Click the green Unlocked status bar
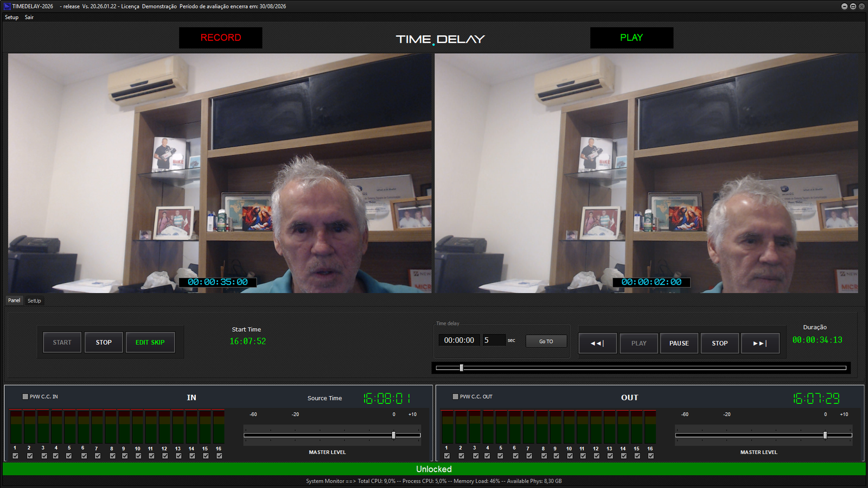The width and height of the screenshot is (868, 488). point(434,469)
